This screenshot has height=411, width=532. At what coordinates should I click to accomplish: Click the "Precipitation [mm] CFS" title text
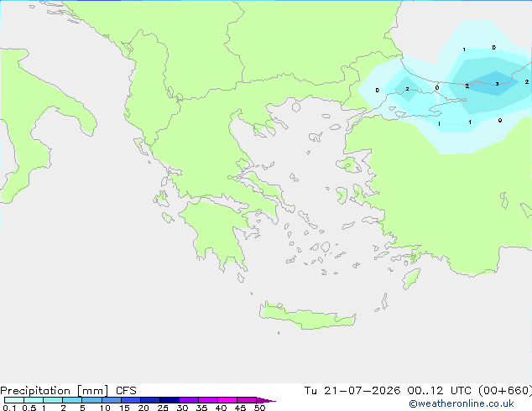[x=68, y=391]
